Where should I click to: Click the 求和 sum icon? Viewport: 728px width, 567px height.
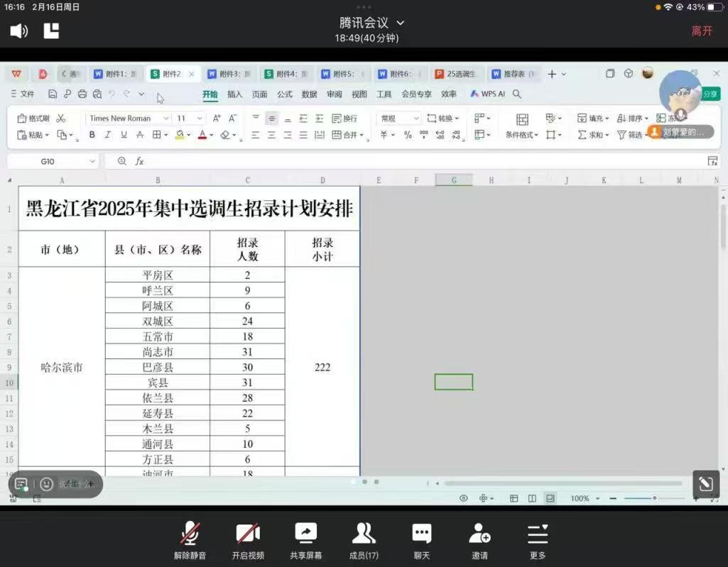coord(590,135)
